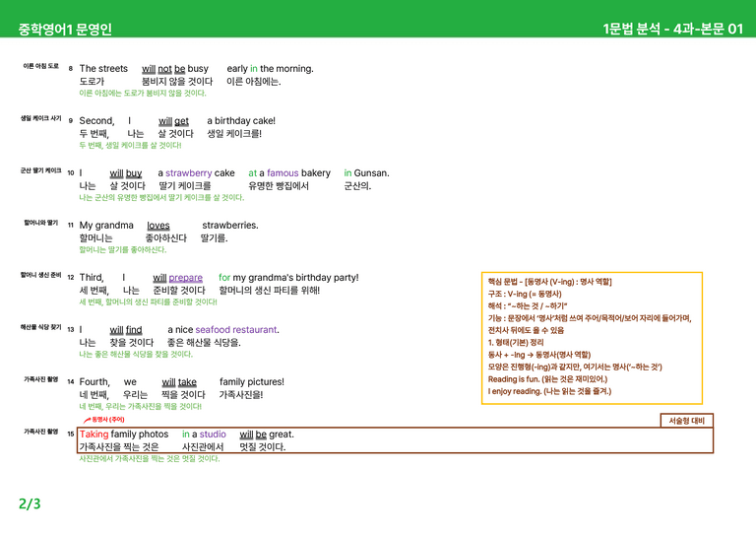Click the header text "1문법 분석 - 4과-본문 01"
The height and width of the screenshot is (535, 756).
(x=672, y=29)
